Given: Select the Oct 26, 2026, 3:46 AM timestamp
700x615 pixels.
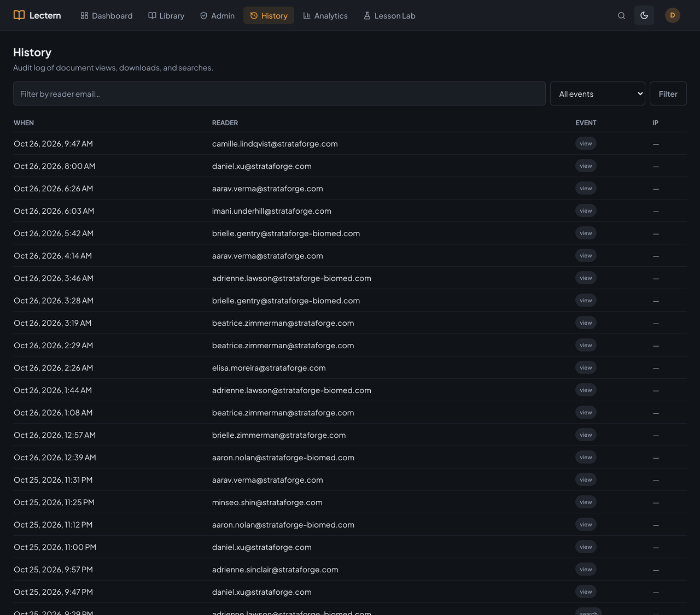Looking at the screenshot, I should point(54,278).
